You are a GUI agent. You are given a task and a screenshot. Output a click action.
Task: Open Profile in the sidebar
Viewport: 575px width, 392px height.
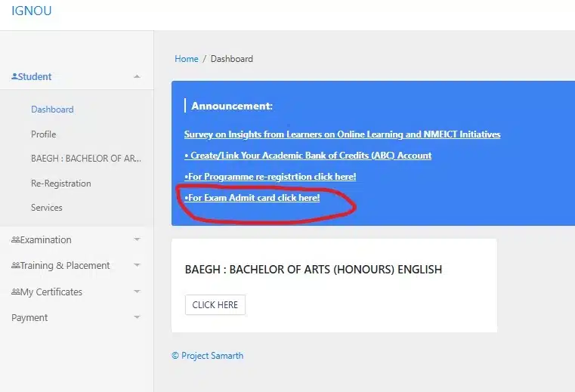(44, 134)
